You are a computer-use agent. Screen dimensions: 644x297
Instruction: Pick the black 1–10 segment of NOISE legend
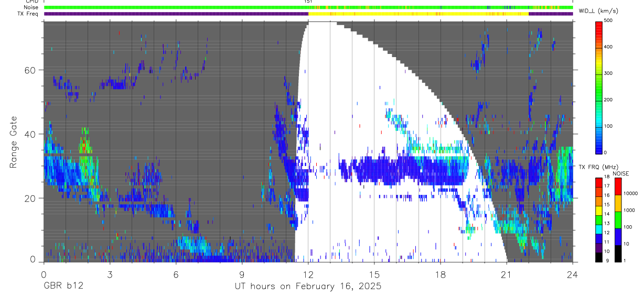[618, 254]
